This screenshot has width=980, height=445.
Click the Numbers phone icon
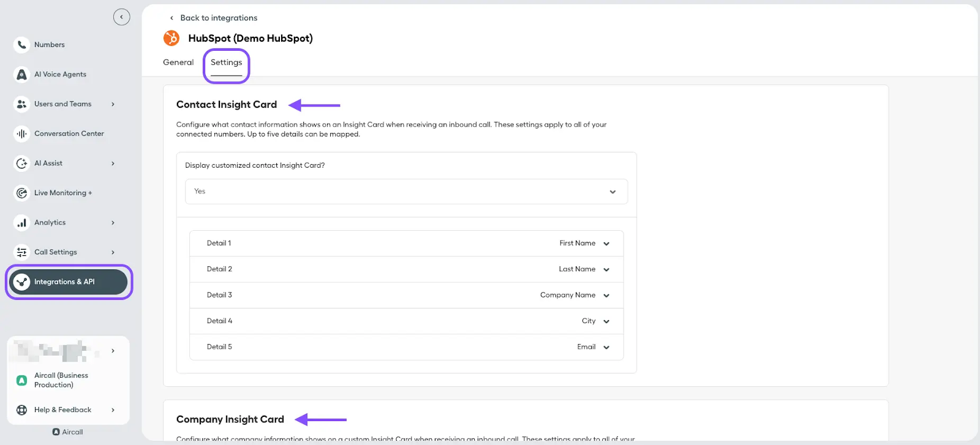[x=21, y=45]
